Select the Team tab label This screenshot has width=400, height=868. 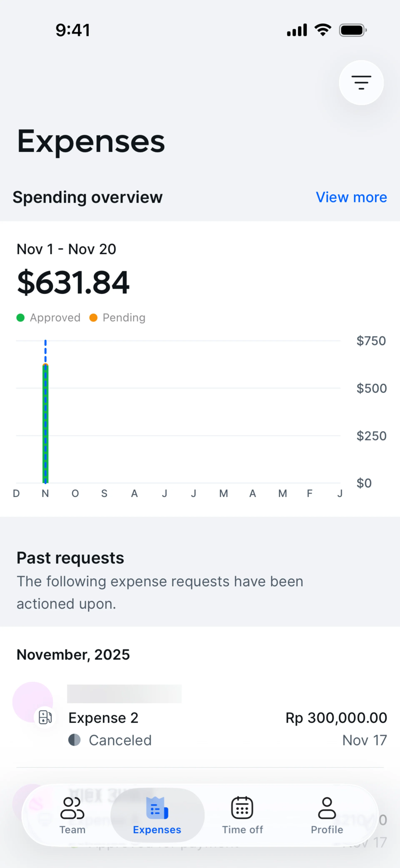point(72,830)
